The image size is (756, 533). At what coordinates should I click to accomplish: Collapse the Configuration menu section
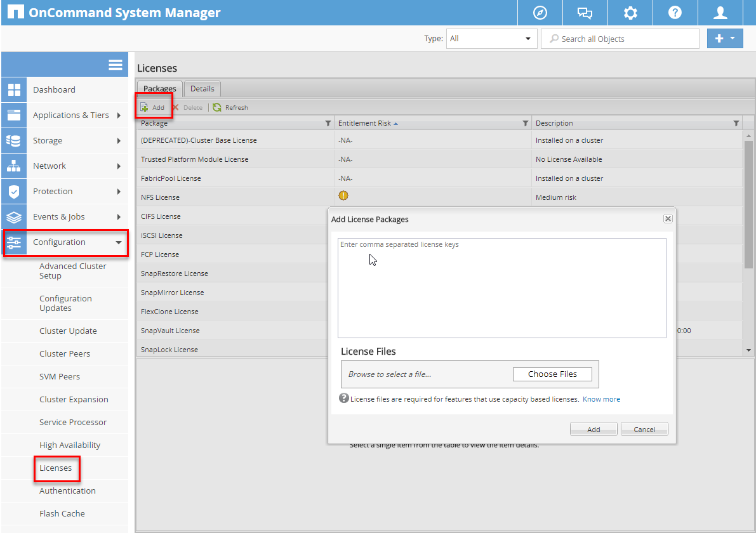(118, 242)
